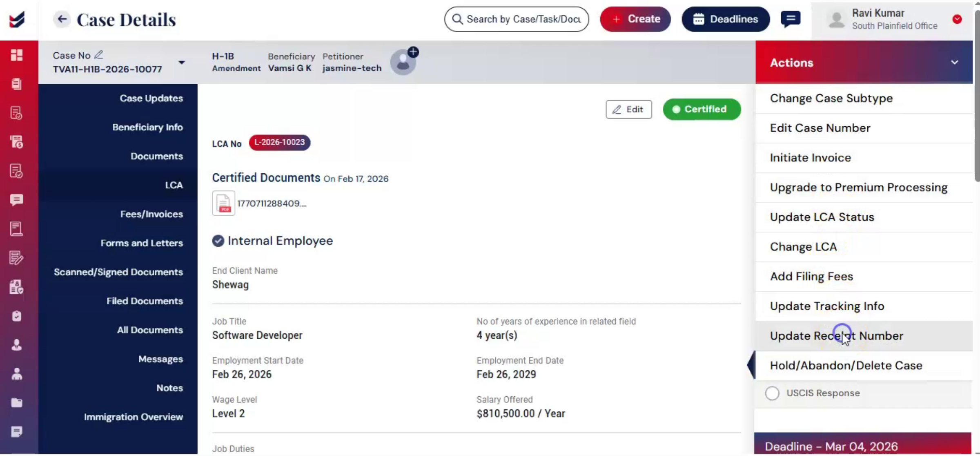This screenshot has height=456, width=980.
Task: Open the dashboard grid icon in sidebar
Action: pos(16,55)
